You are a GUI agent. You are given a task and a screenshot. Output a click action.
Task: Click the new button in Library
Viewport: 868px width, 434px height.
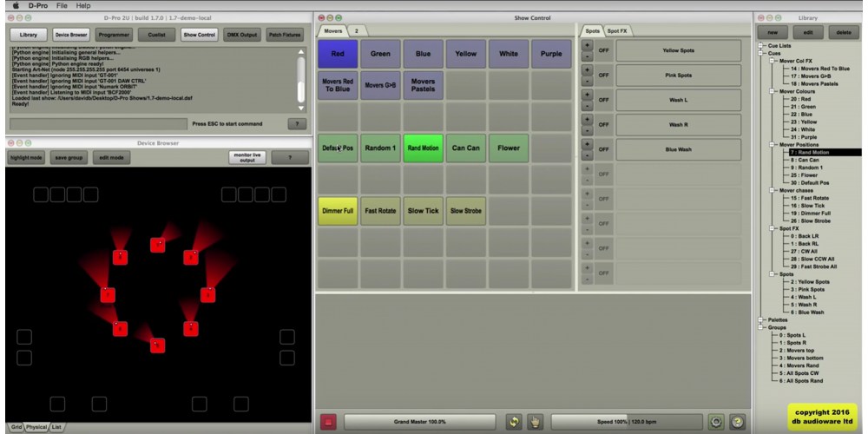click(x=773, y=33)
